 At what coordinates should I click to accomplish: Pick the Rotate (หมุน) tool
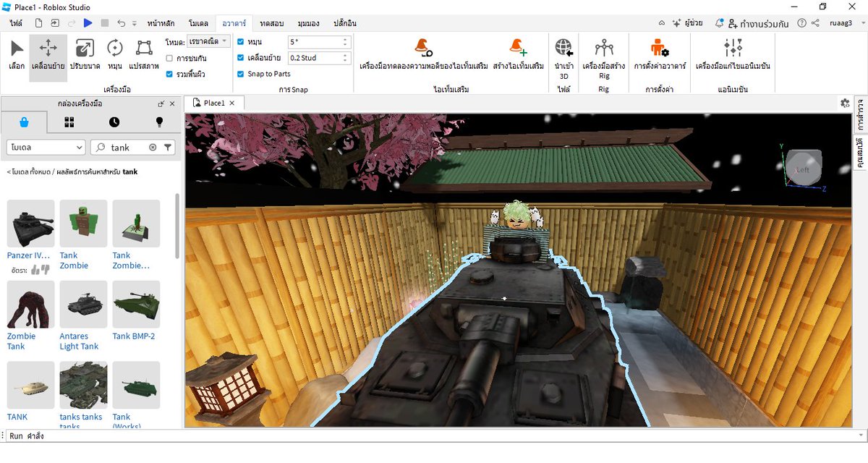coord(114,54)
